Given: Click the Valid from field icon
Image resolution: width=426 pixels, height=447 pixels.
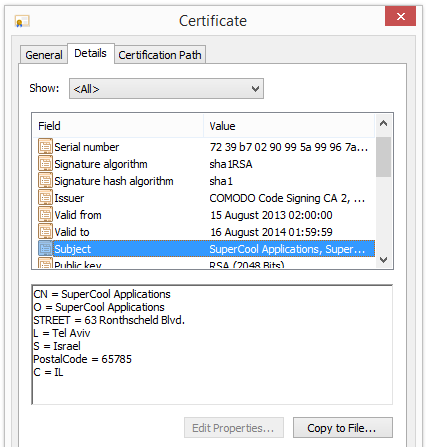Looking at the screenshot, I should pos(45,215).
